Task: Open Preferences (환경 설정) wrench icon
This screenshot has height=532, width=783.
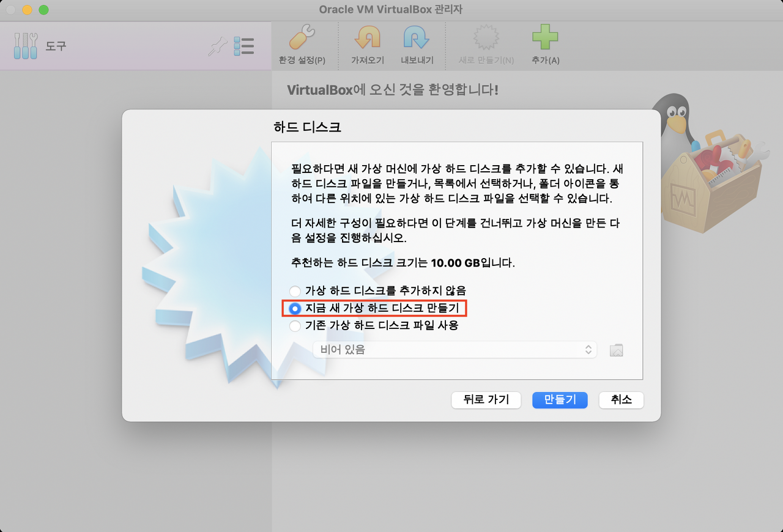Action: click(x=302, y=38)
